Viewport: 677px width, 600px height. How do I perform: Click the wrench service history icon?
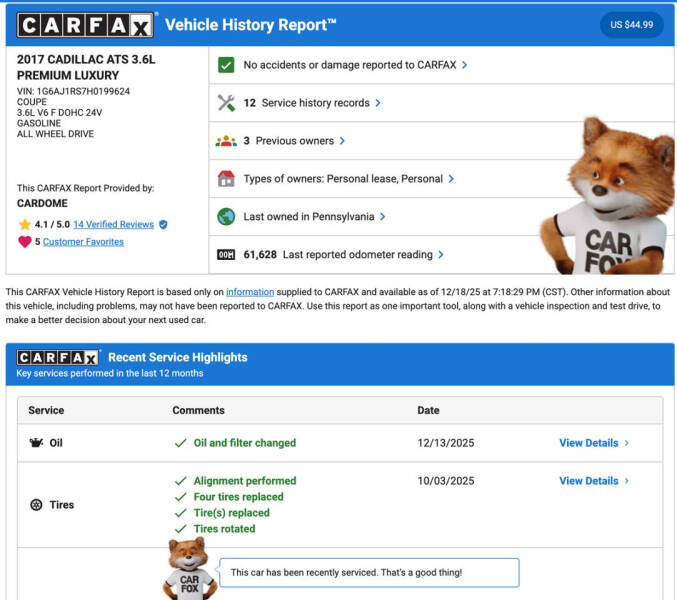pos(226,103)
